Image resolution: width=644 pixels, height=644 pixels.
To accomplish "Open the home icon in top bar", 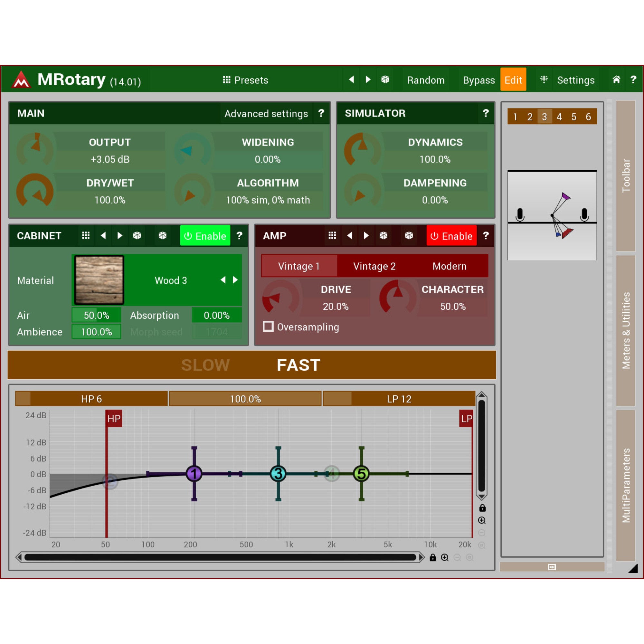I will click(x=616, y=80).
